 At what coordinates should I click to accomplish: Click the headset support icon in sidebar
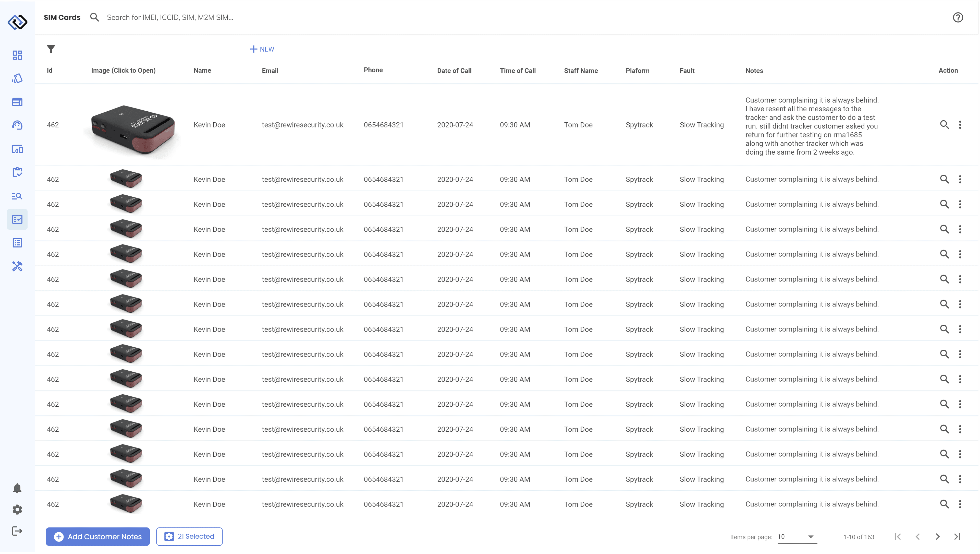17,126
